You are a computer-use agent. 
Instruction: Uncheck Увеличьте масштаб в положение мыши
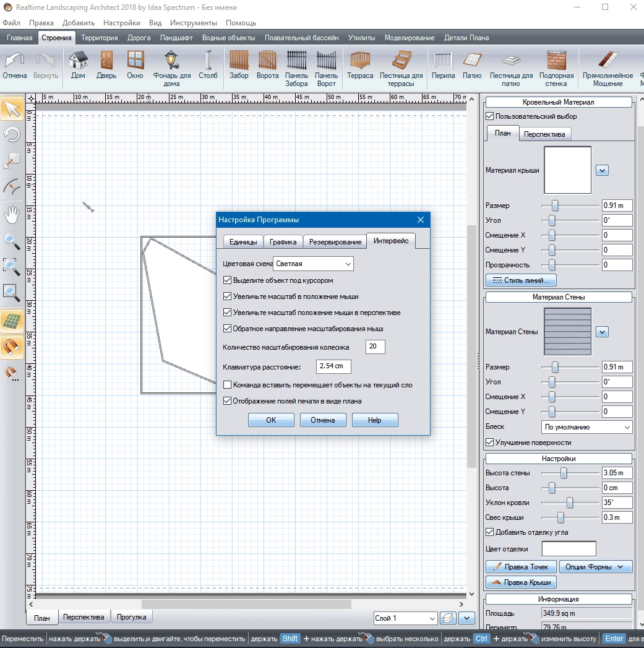coord(227,296)
